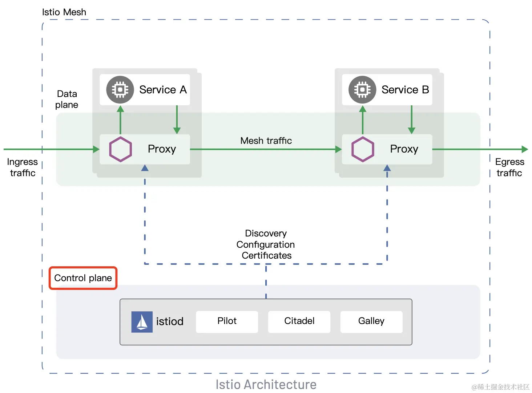Click the 'Service A' label
532x393 pixels.
163,89
